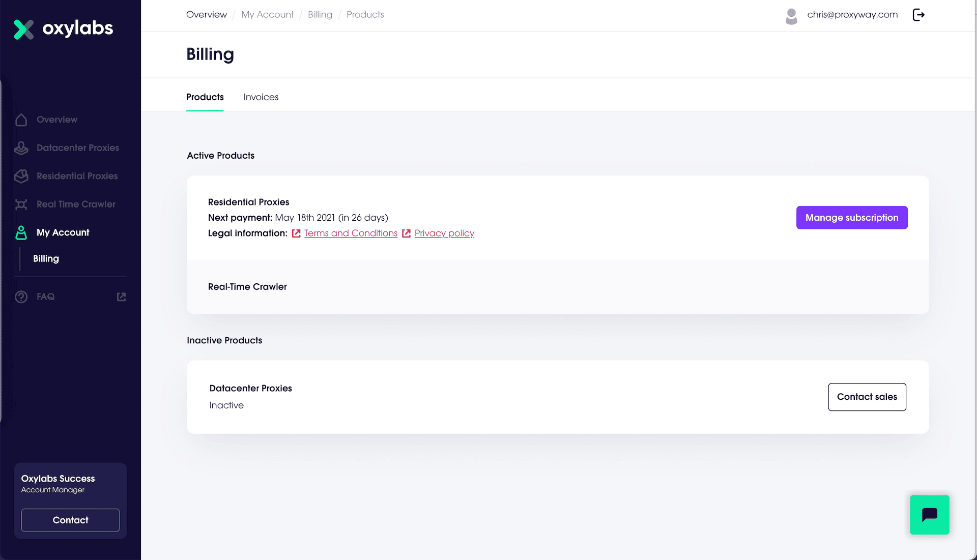Click the Overview home icon in sidebar
Screen dimensions: 977x560
click(21, 120)
